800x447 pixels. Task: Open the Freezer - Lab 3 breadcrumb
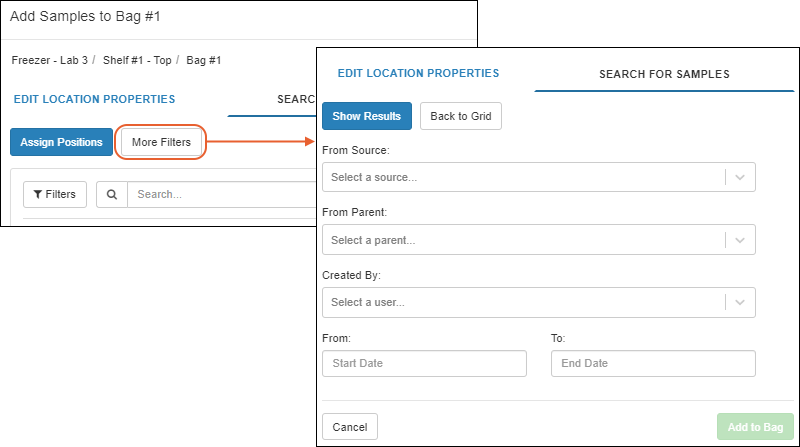click(x=49, y=60)
